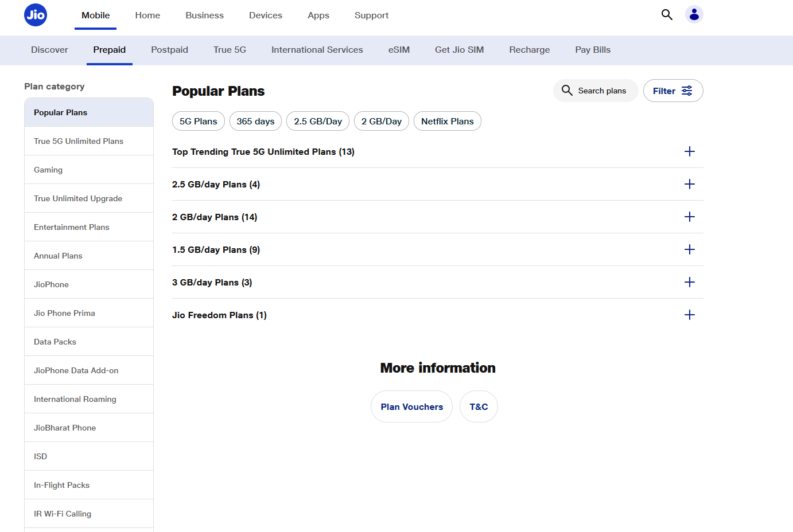
Task: Open the site search magnifier icon
Action: 667,14
